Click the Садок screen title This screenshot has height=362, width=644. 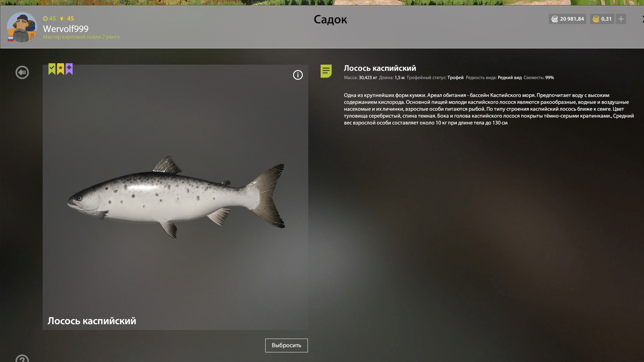330,20
